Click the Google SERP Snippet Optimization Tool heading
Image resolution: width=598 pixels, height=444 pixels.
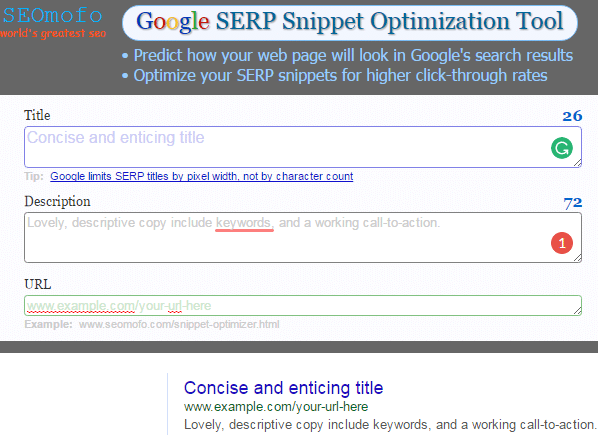pyautogui.click(x=350, y=22)
